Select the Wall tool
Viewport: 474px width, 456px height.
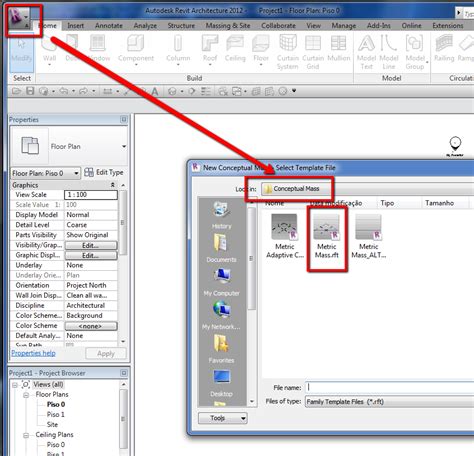pyautogui.click(x=49, y=50)
